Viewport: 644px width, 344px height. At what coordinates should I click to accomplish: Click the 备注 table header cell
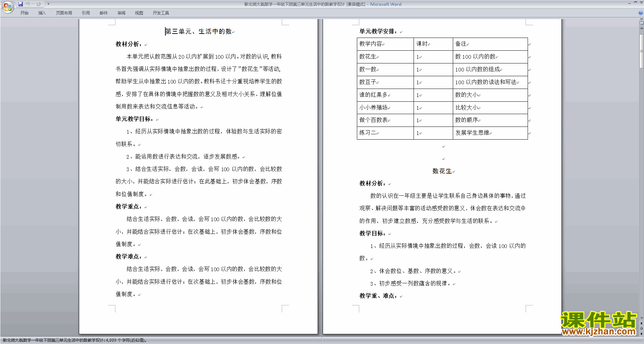490,44
